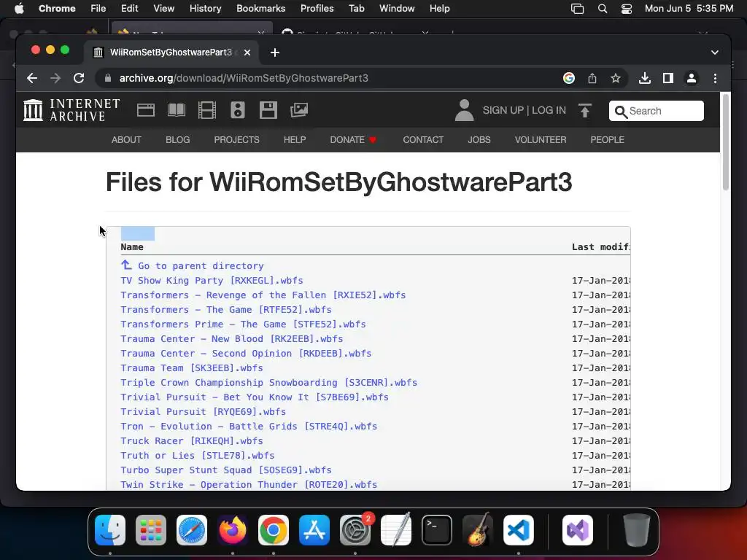Expand the tab search chevron
Image resolution: width=747 pixels, height=560 pixels.
coord(715,52)
